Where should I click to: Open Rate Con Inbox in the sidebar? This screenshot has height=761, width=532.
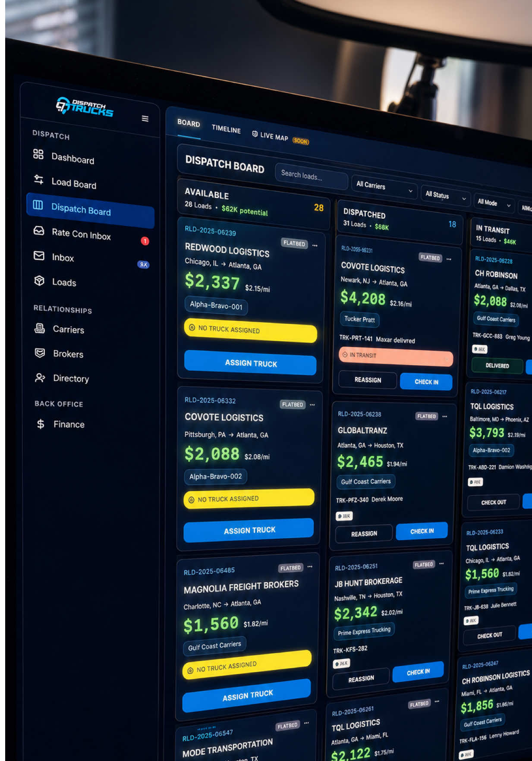pos(81,234)
